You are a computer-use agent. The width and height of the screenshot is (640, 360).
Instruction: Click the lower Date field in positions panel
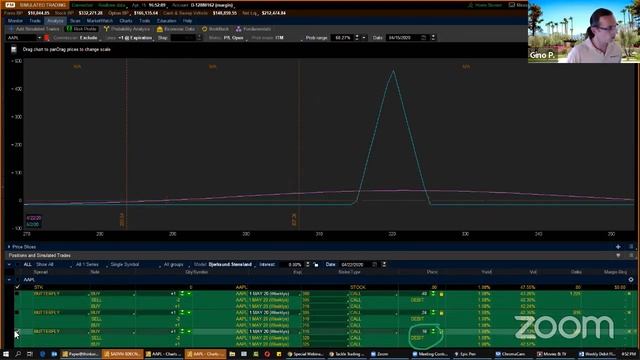pos(355,264)
